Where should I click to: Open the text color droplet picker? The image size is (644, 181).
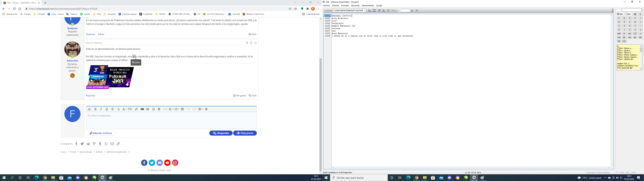[119, 109]
